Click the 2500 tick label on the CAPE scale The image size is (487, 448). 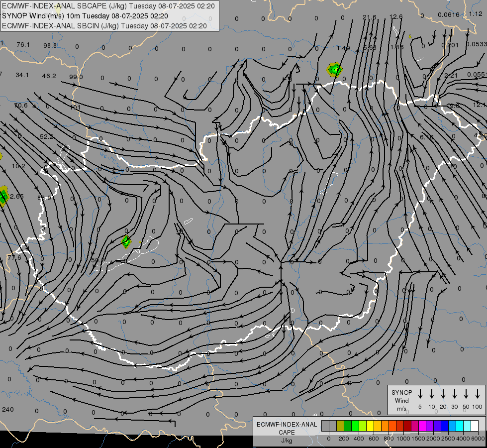pyautogui.click(x=448, y=439)
